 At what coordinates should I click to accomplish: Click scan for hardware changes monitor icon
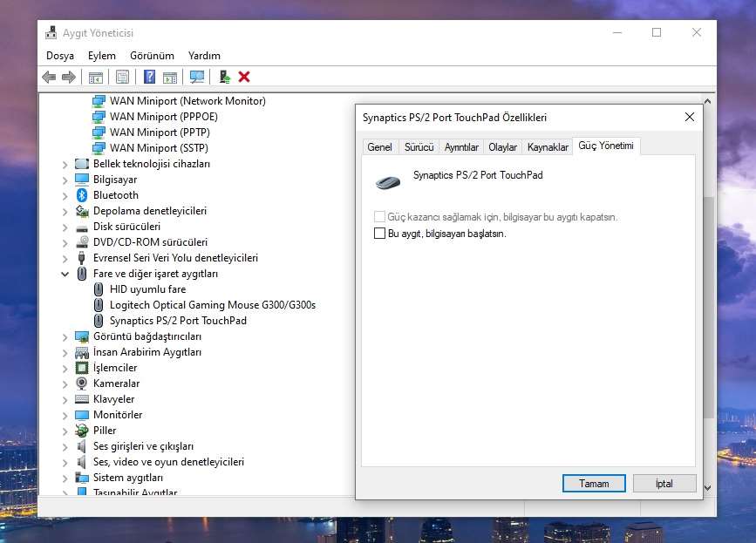[x=197, y=77]
